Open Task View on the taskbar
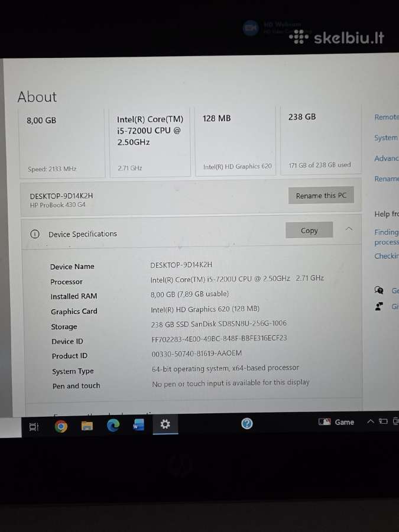The image size is (399, 532). pos(34,427)
